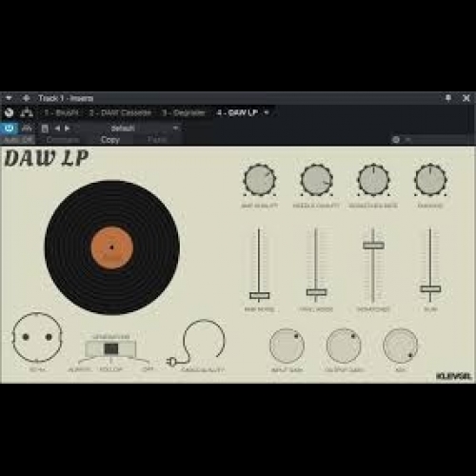476x476 pixels.
Task: Click the Scratches Rate knob
Action: click(373, 180)
